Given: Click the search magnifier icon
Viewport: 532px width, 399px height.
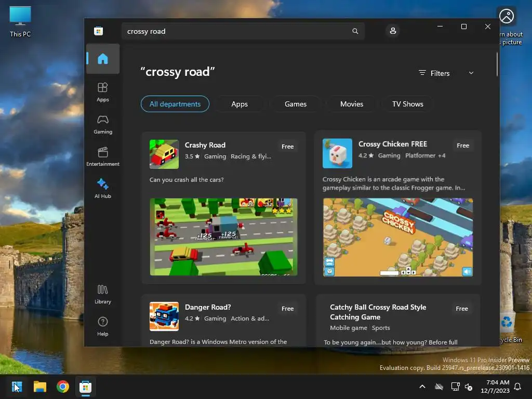Looking at the screenshot, I should [355, 31].
